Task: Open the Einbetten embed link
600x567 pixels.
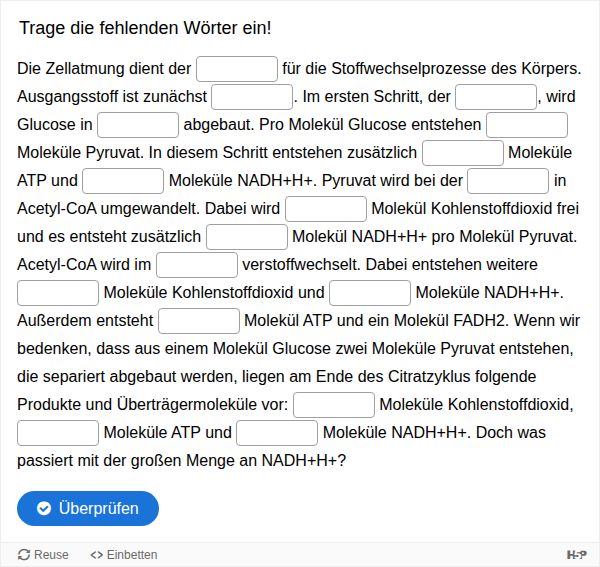Action: click(x=124, y=555)
